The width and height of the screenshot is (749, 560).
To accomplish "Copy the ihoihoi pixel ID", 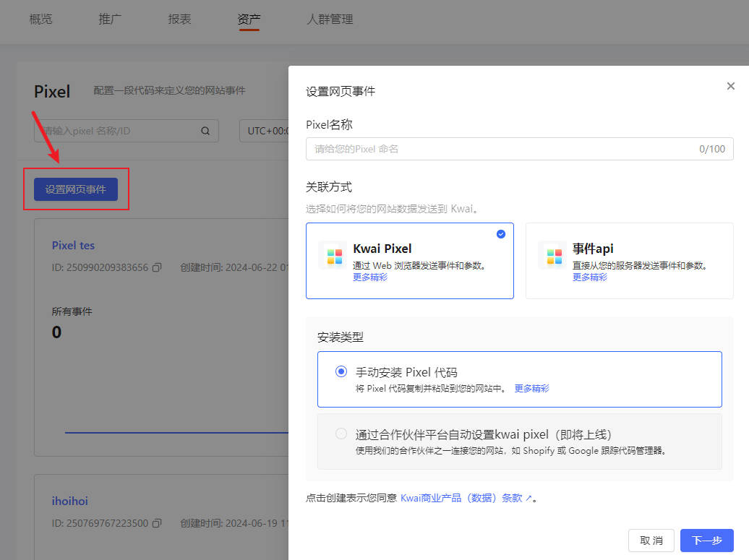I will click(x=157, y=523).
